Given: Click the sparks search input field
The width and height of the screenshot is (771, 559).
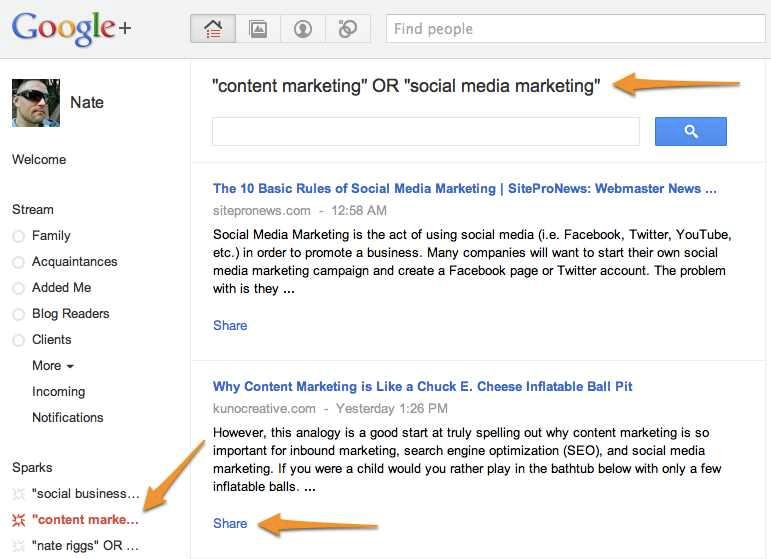Looking at the screenshot, I should (x=426, y=131).
